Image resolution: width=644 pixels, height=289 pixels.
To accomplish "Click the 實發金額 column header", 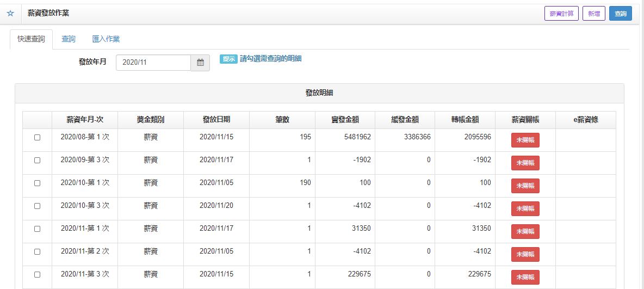I will [345, 120].
